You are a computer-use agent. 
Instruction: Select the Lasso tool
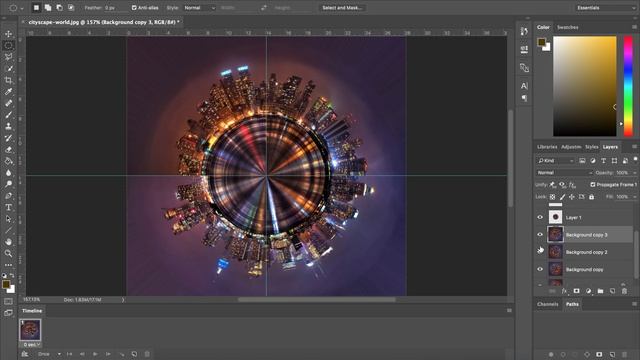pyautogui.click(x=9, y=57)
